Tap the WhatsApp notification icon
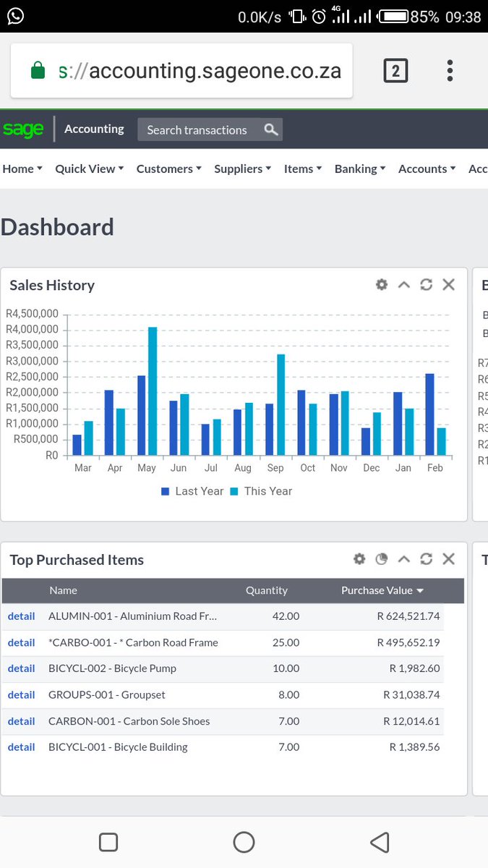This screenshot has height=868, width=488. tap(14, 15)
